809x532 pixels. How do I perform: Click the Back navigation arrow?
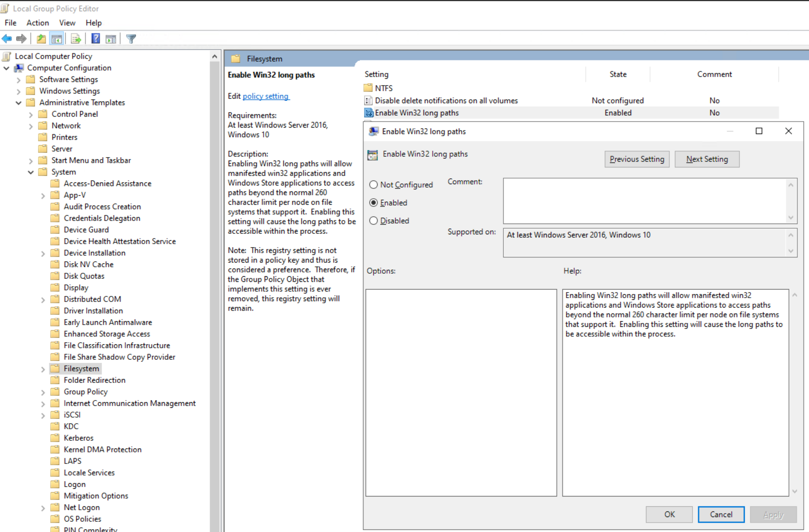point(7,39)
